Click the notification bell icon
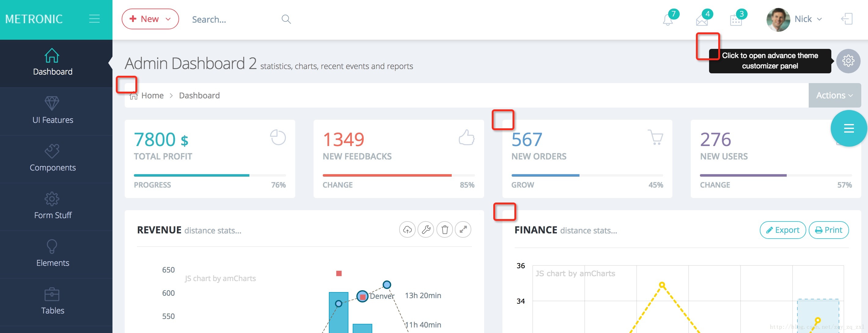 [668, 20]
